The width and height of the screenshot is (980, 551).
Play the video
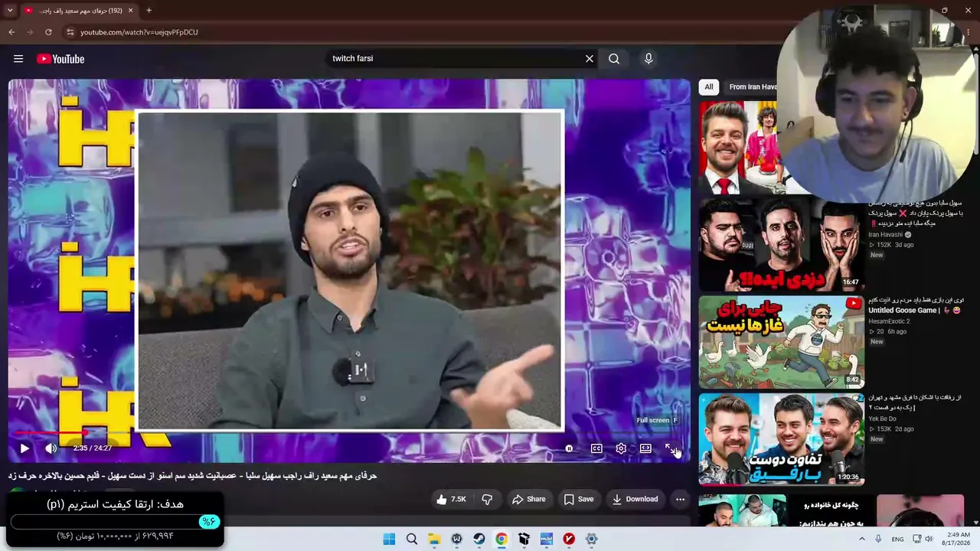(x=24, y=448)
